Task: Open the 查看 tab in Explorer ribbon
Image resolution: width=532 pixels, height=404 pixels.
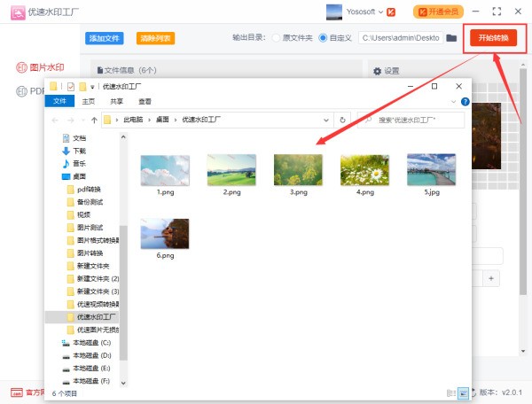Action: tap(144, 102)
